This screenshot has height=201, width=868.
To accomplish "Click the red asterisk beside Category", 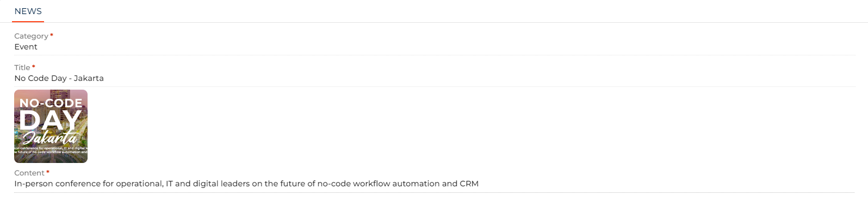I will 52,35.
